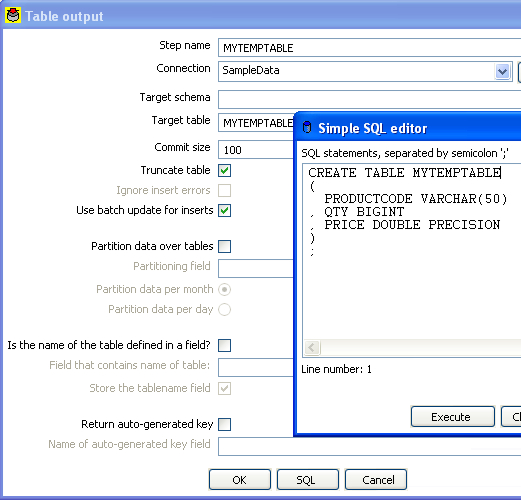Viewport: 521px width, 500px height.
Task: Click the Simple SQL editor database icon
Action: (x=307, y=127)
